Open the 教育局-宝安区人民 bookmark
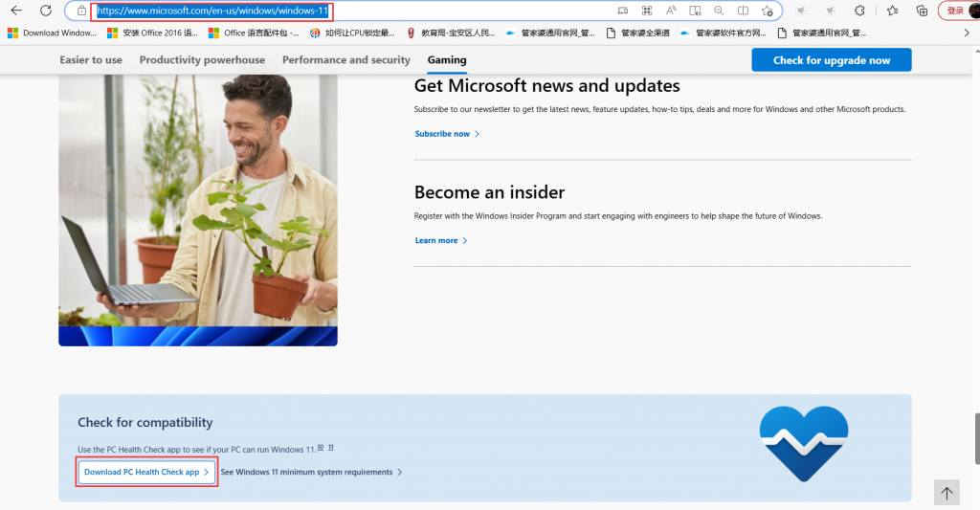Screen dimensions: 980x510 [451, 33]
